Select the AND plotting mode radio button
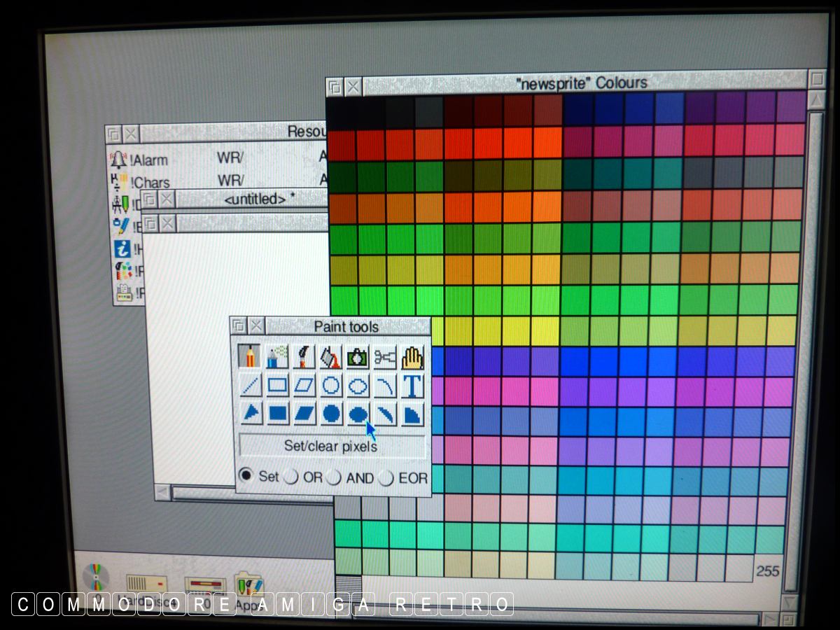This screenshot has width=840, height=630. (x=334, y=477)
